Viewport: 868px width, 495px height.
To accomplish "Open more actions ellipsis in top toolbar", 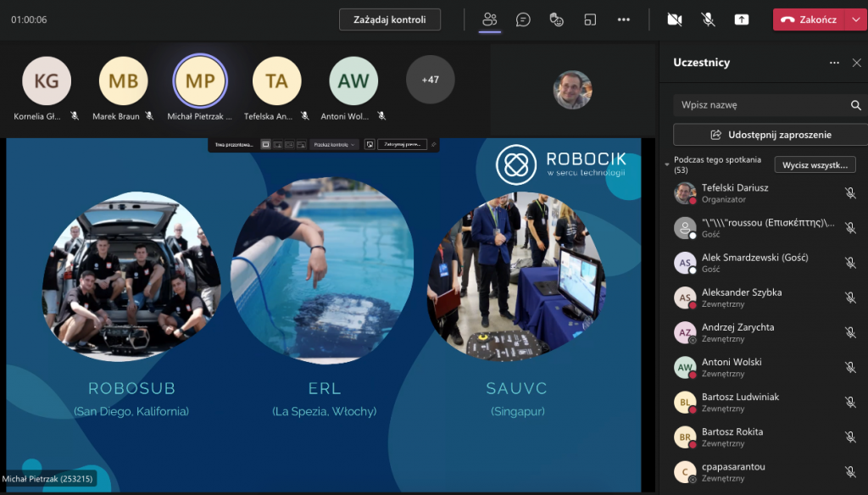I will click(x=624, y=19).
